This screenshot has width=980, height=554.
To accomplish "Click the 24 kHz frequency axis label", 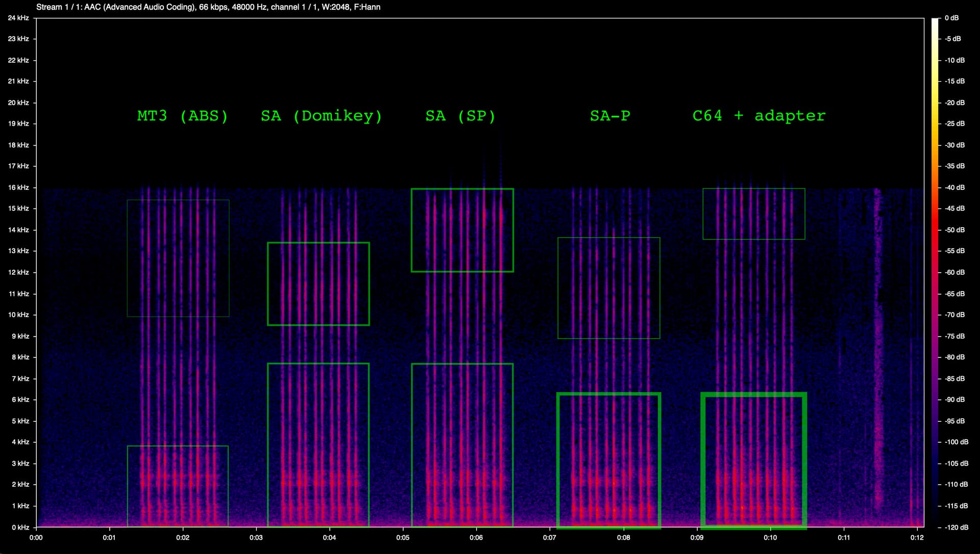I will tap(18, 18).
